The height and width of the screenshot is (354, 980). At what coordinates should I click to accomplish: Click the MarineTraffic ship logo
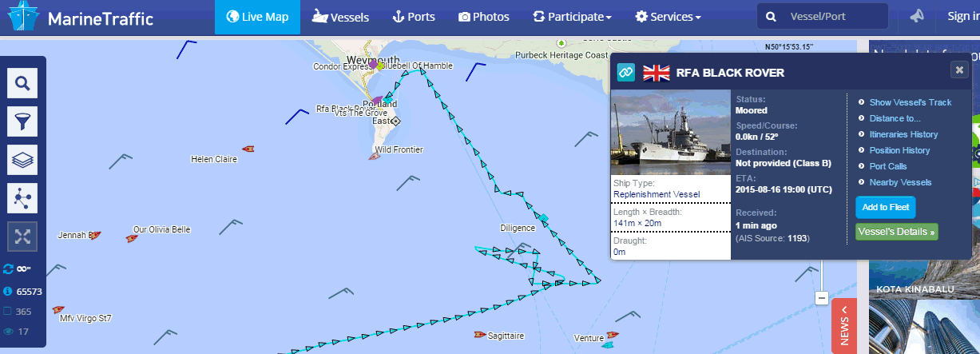point(20,17)
